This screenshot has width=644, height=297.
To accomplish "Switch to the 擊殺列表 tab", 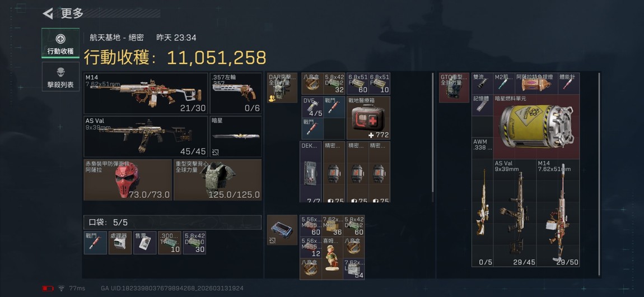I will tap(60, 77).
